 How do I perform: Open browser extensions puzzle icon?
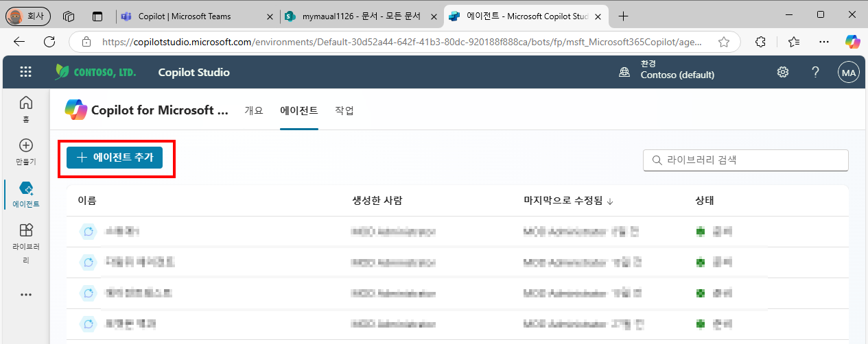click(x=760, y=42)
